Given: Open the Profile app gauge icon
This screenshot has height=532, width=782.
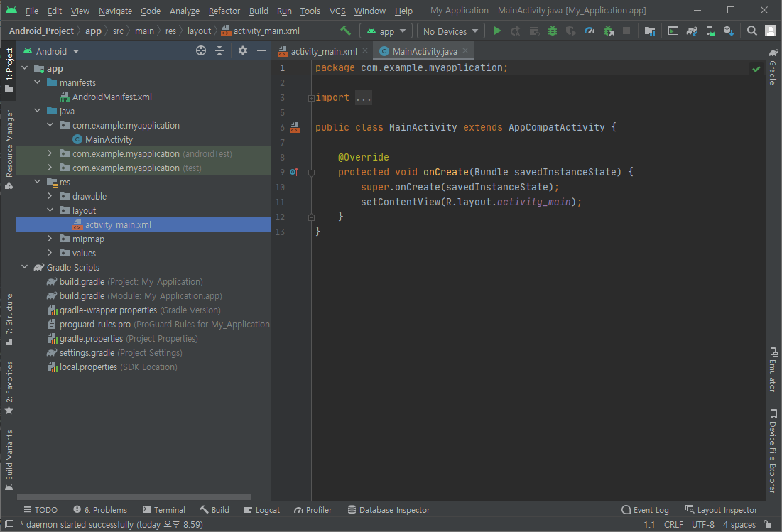Looking at the screenshot, I should (x=590, y=31).
